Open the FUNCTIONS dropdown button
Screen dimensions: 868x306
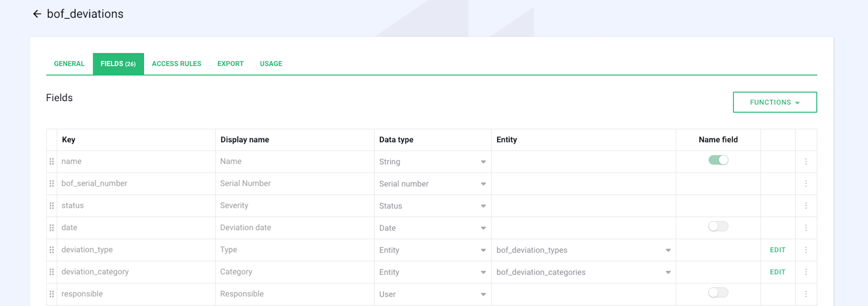pos(775,102)
